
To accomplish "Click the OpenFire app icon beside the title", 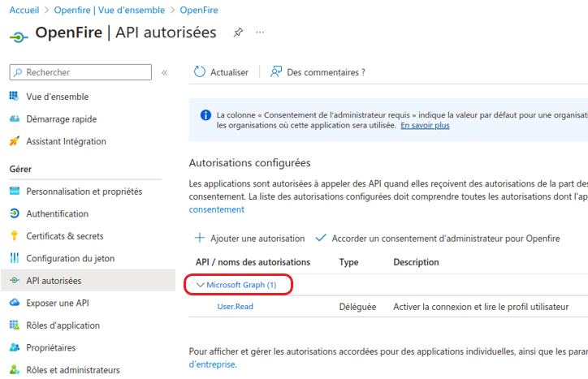I will [x=19, y=37].
